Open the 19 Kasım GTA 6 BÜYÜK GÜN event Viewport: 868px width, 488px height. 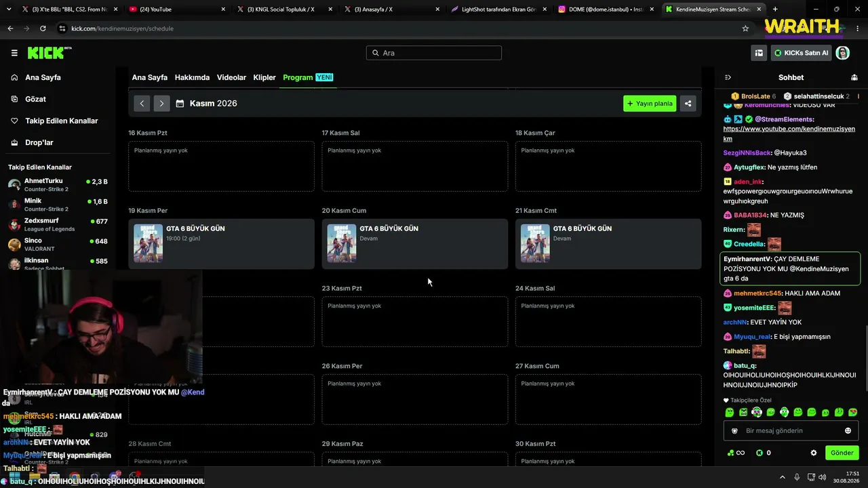[221, 244]
